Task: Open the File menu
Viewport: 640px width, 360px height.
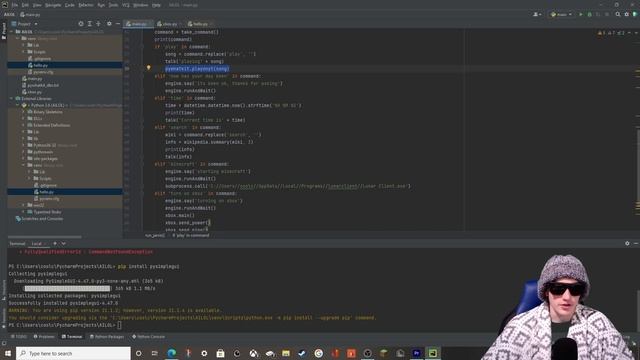Action: (15, 5)
